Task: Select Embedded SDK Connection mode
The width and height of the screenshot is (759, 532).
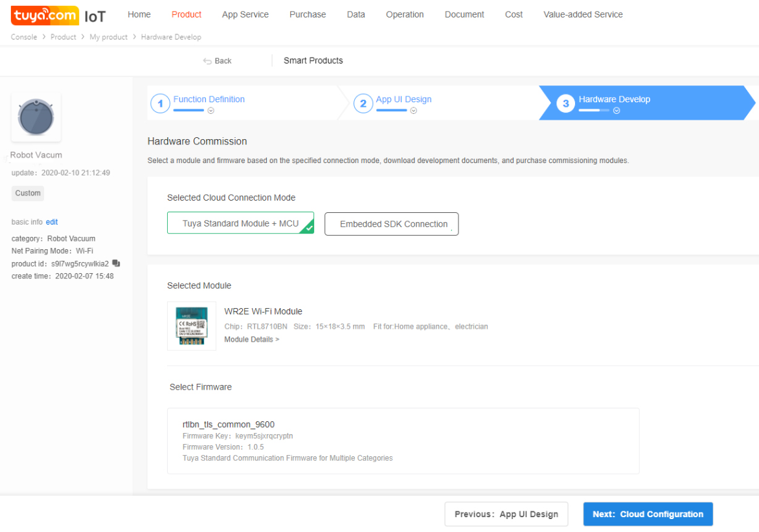Action: tap(391, 223)
